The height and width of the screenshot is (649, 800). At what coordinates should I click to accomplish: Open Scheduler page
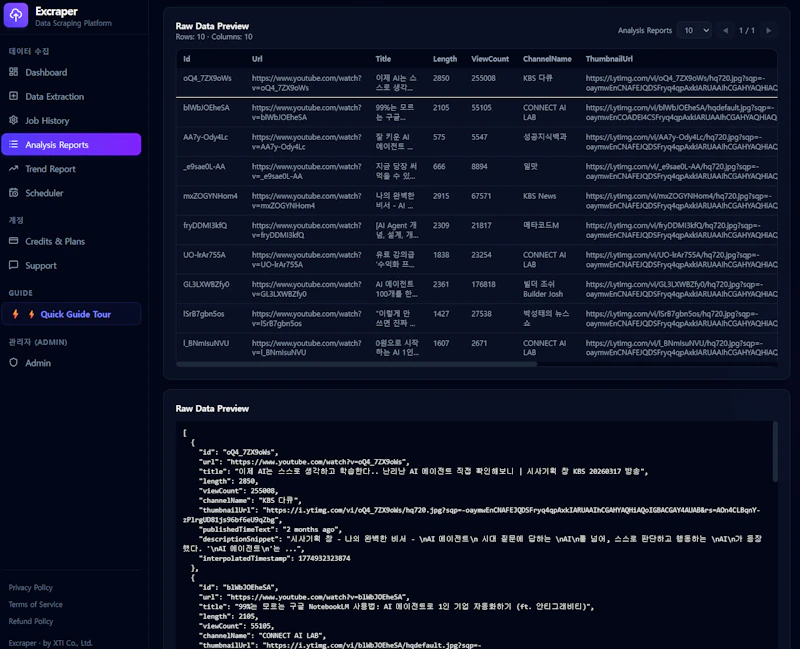coord(71,193)
